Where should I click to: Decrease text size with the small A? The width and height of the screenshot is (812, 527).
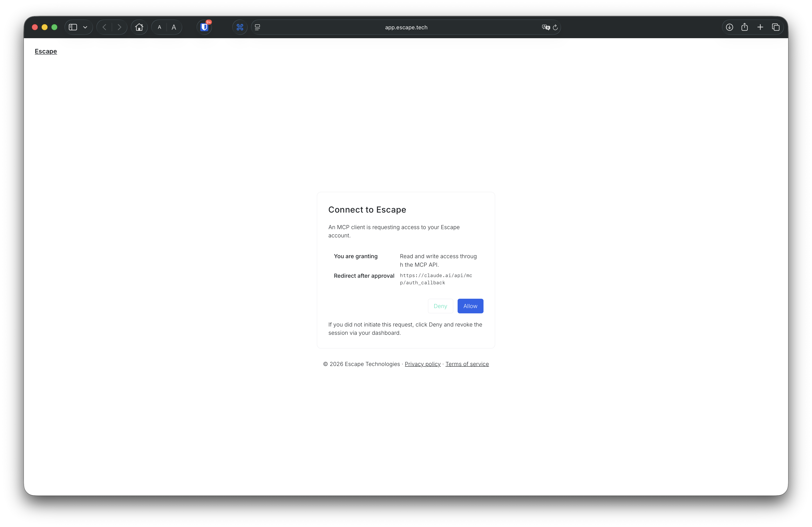[159, 27]
